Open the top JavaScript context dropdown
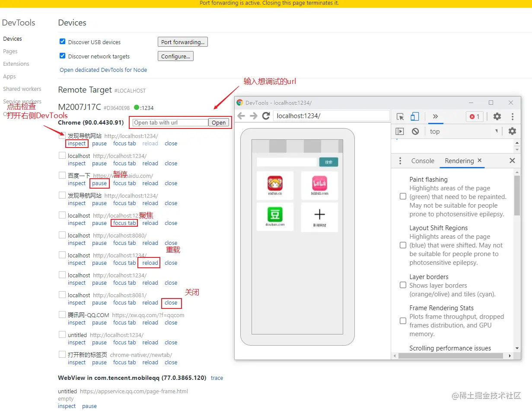The height and width of the screenshot is (411, 532). (x=464, y=132)
